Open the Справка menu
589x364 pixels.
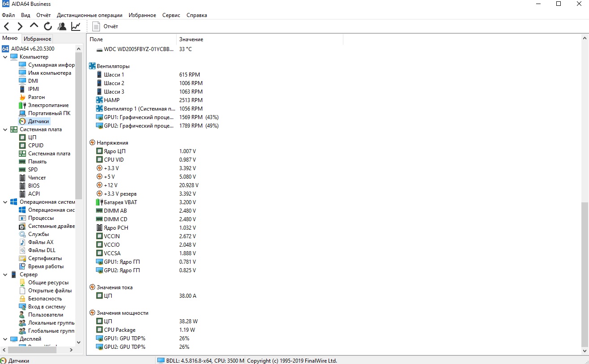[197, 15]
